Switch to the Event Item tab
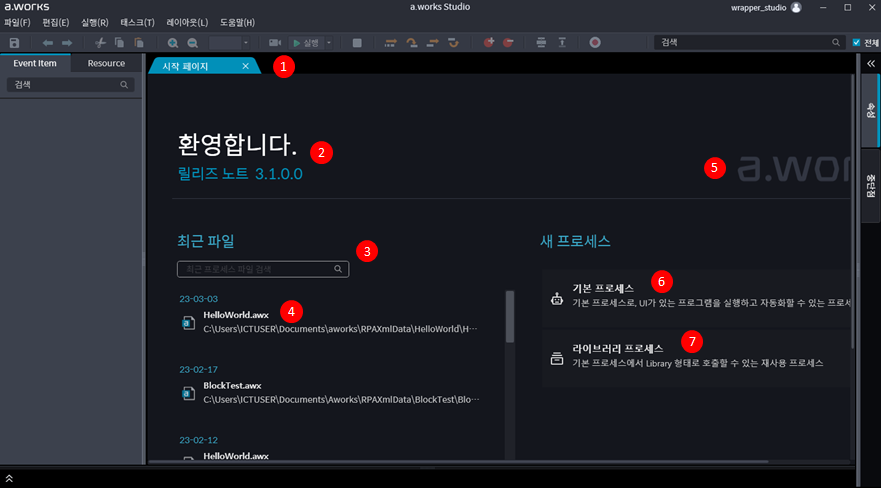 point(35,63)
